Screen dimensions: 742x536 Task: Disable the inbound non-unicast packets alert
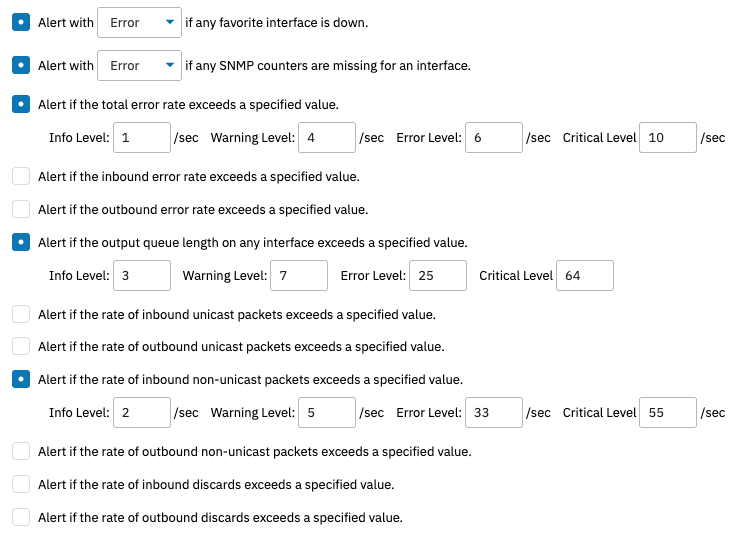pos(21,379)
